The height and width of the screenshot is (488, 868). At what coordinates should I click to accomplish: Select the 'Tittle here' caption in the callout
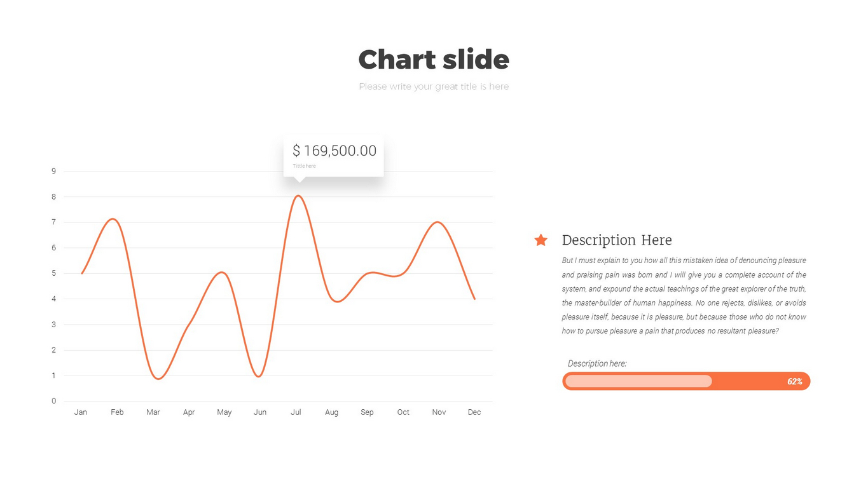click(x=304, y=166)
